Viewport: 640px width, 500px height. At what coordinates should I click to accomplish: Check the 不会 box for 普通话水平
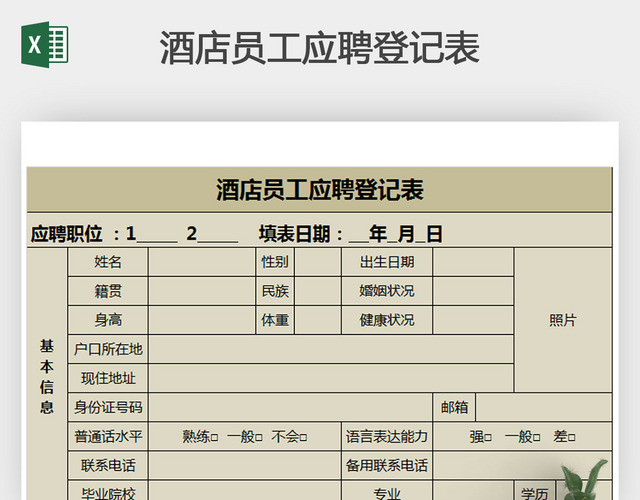tap(303, 438)
